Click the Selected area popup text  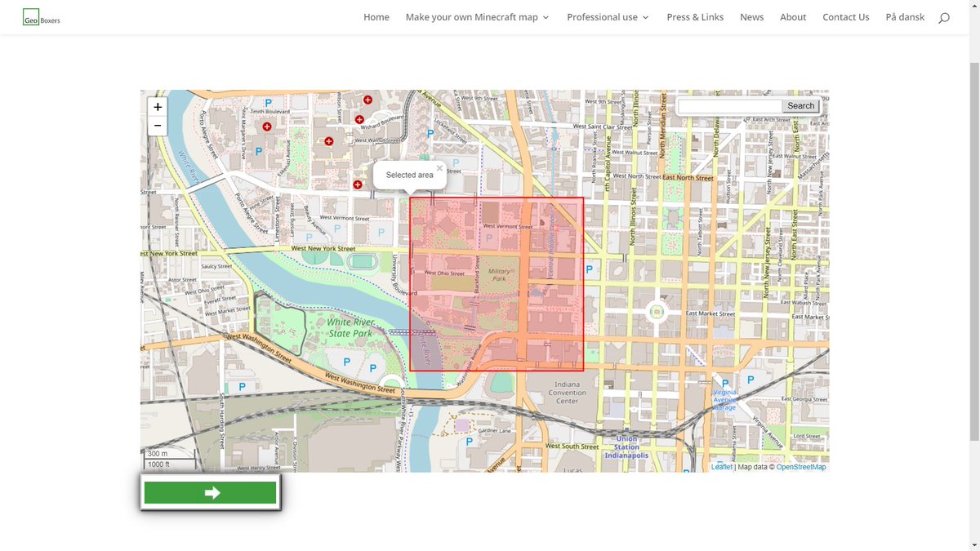[x=410, y=175]
